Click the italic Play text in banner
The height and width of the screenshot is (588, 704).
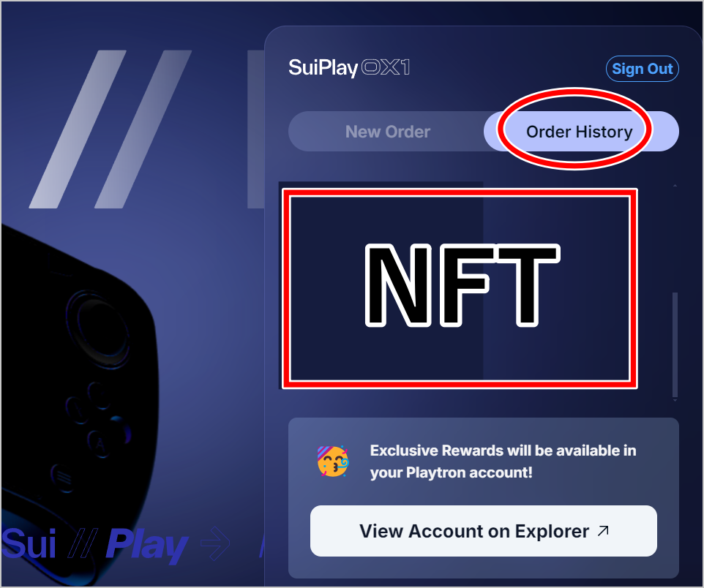pos(147,546)
